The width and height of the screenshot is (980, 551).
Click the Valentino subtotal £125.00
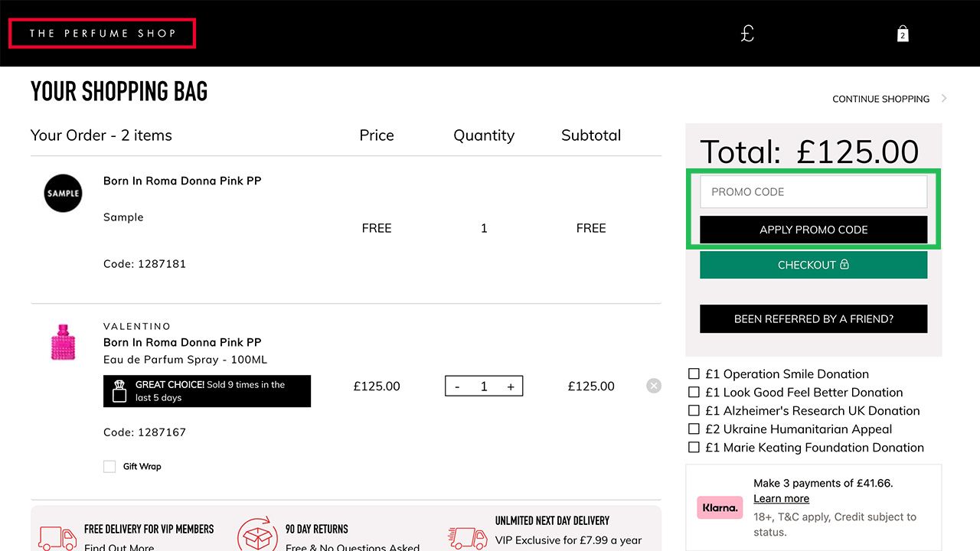click(591, 386)
